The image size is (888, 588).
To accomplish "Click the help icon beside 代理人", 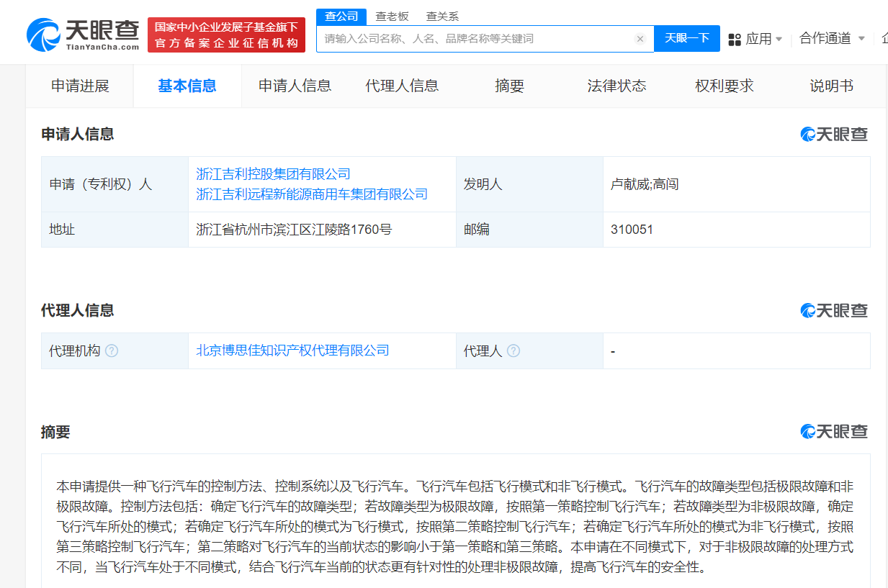I will 513,350.
